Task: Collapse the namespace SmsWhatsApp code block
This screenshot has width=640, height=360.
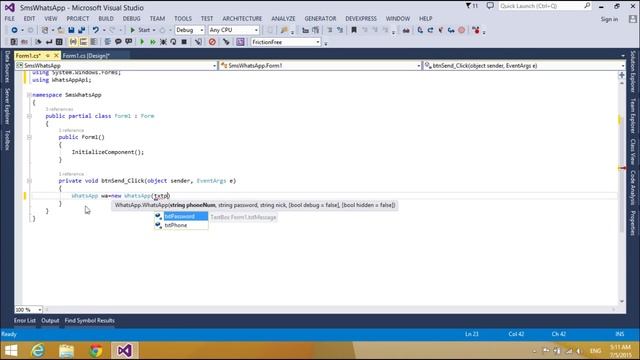Action: (29, 95)
